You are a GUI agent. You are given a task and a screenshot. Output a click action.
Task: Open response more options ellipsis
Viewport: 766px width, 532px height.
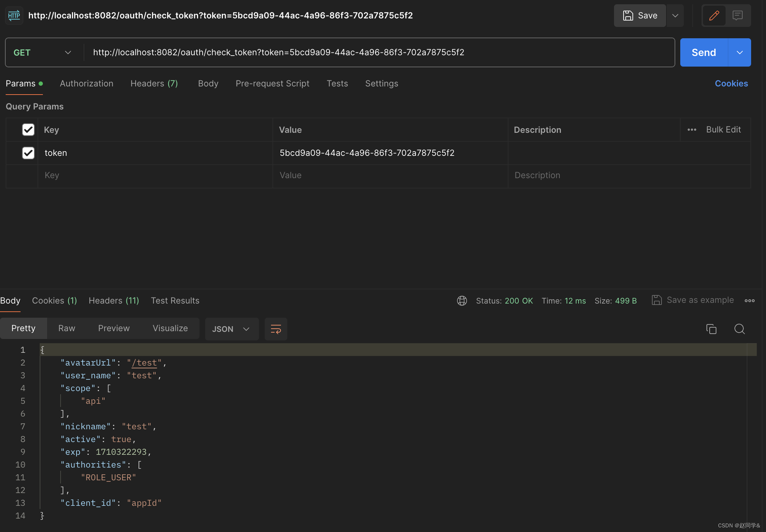[749, 301]
